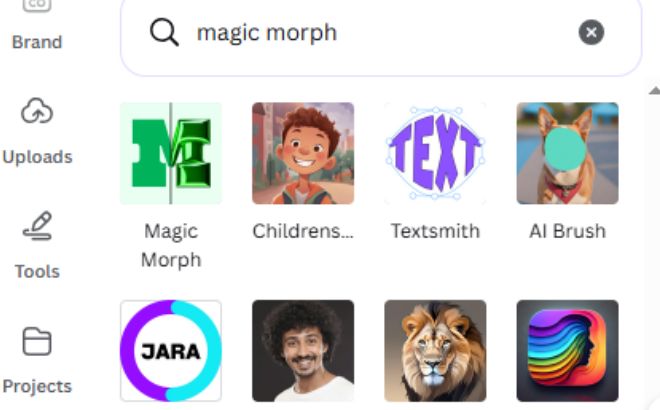The image size is (660, 410).
Task: Click the AI Brush text label
Action: pos(567,231)
